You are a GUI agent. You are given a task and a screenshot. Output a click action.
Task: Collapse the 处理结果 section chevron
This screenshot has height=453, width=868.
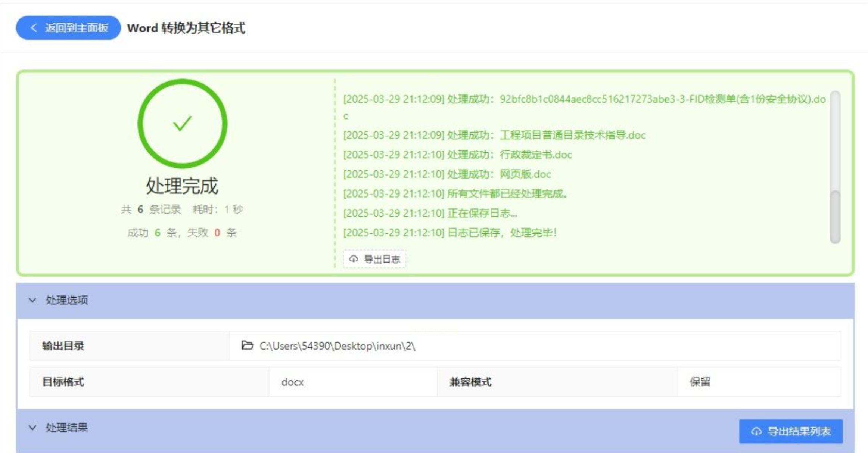point(32,428)
